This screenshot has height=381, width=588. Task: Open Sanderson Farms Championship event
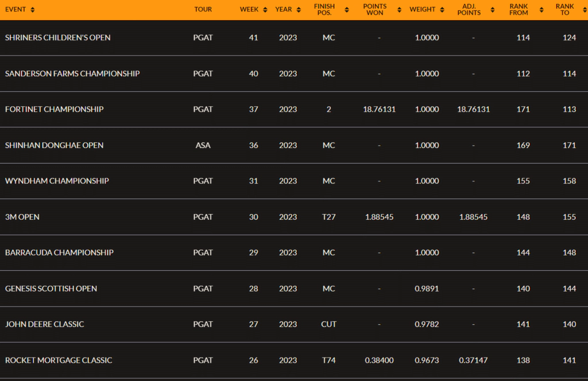pyautogui.click(x=72, y=73)
